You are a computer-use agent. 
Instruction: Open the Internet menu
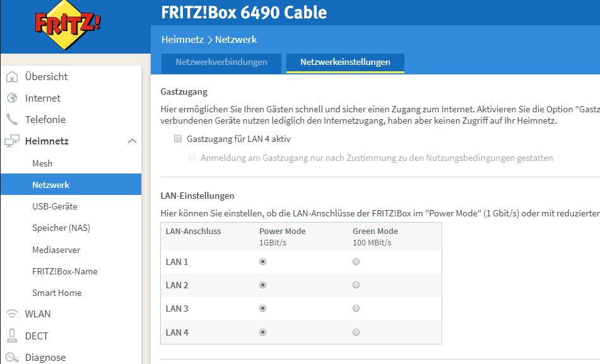pos(43,98)
